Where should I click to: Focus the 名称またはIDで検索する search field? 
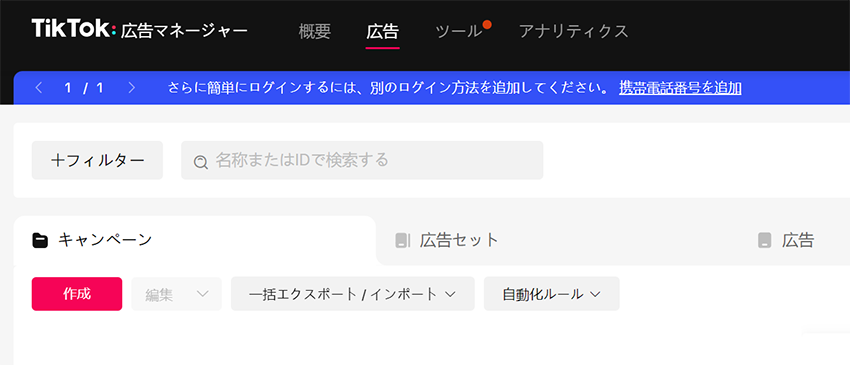coord(362,160)
